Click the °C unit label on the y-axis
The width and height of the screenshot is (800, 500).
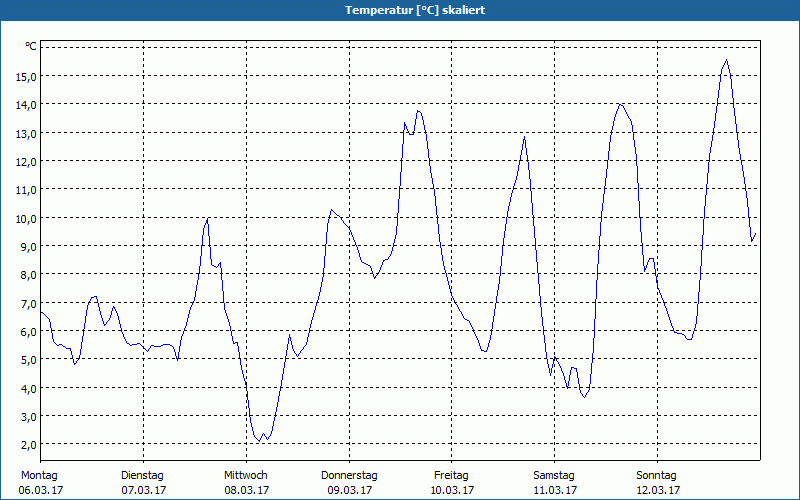click(31, 46)
